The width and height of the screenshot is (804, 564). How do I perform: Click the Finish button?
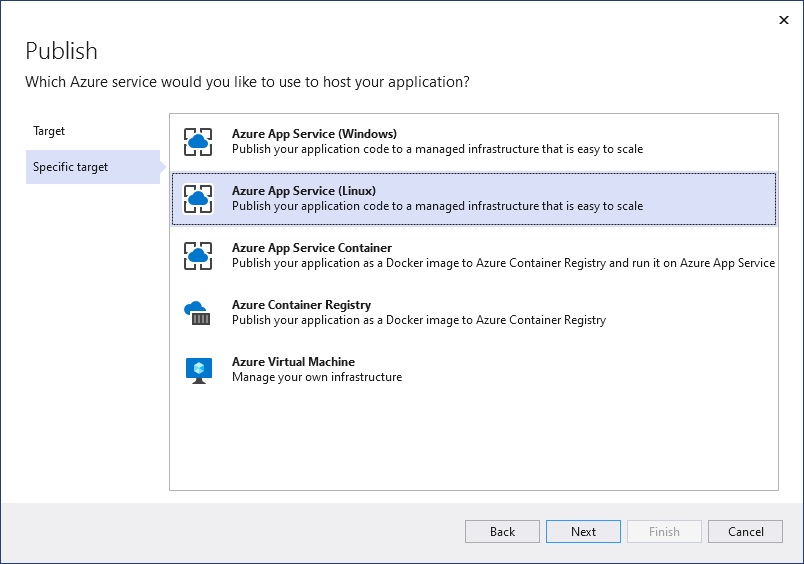664,531
